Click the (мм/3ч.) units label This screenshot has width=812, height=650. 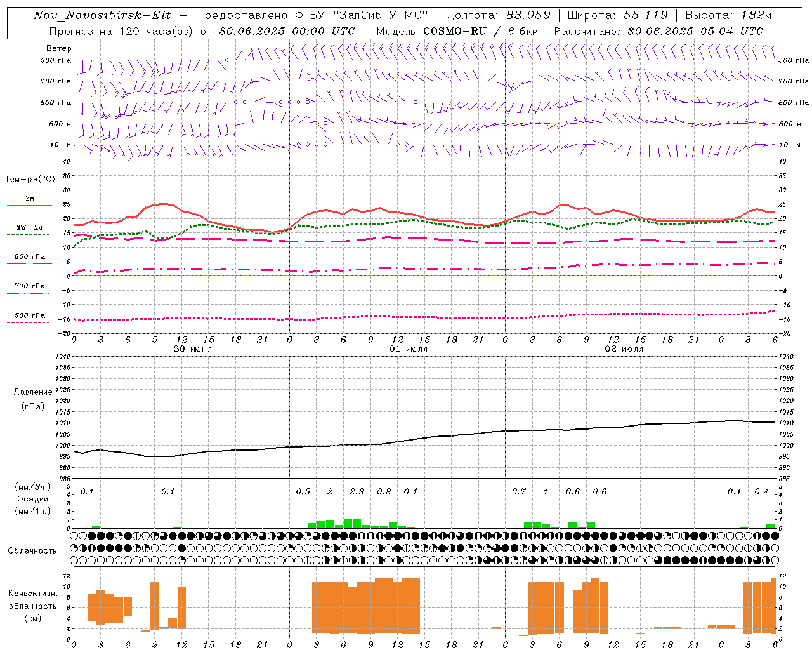coord(32,487)
